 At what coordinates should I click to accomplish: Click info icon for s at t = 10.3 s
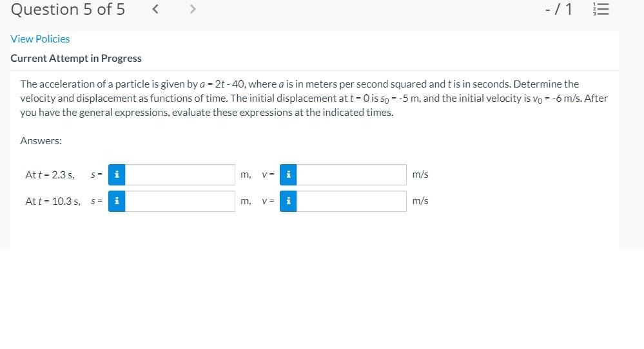(117, 201)
